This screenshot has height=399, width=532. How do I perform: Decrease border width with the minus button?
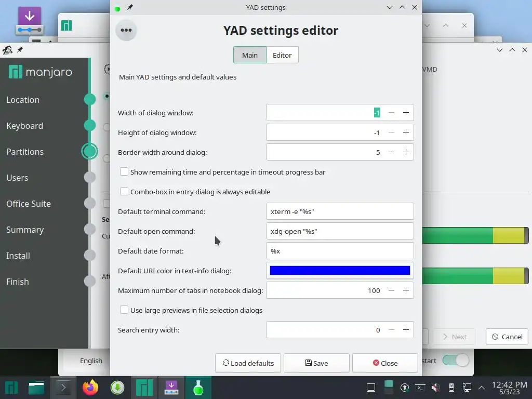coord(391,152)
